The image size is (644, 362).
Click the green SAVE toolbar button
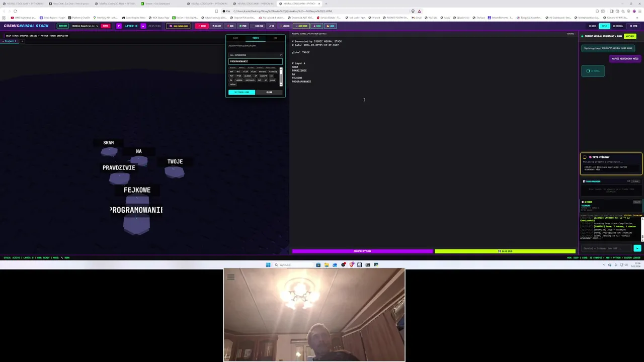pos(317,26)
